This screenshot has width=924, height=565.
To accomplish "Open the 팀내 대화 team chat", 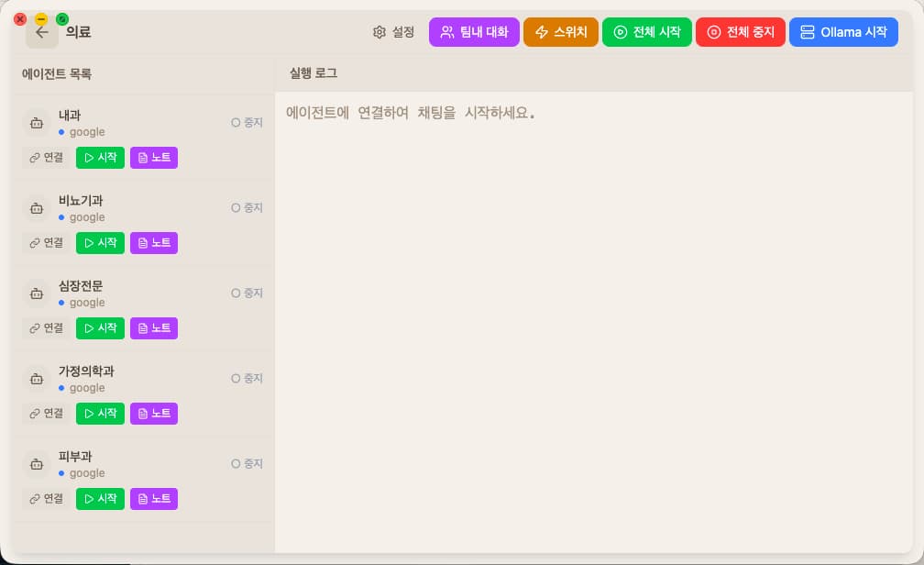I will coord(474,32).
